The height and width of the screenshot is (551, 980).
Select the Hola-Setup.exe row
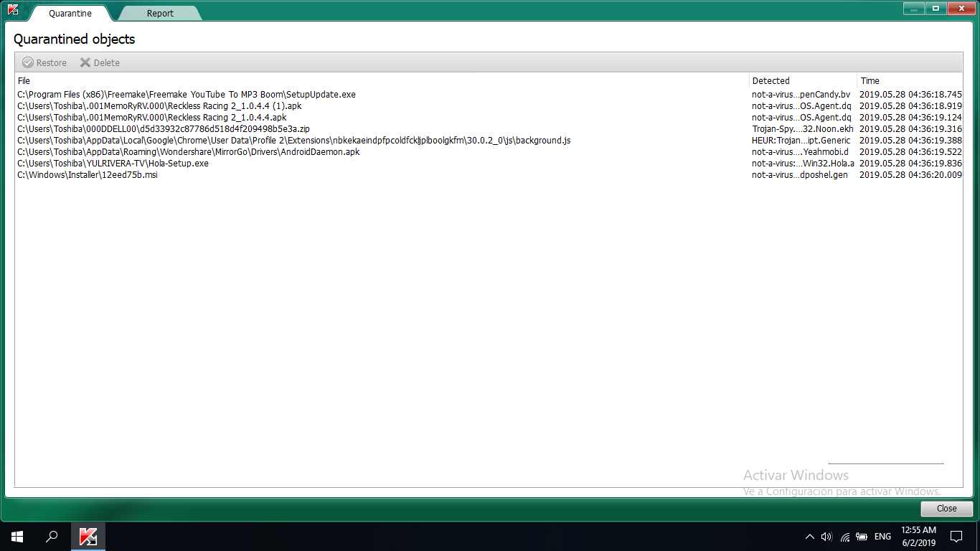[489, 164]
